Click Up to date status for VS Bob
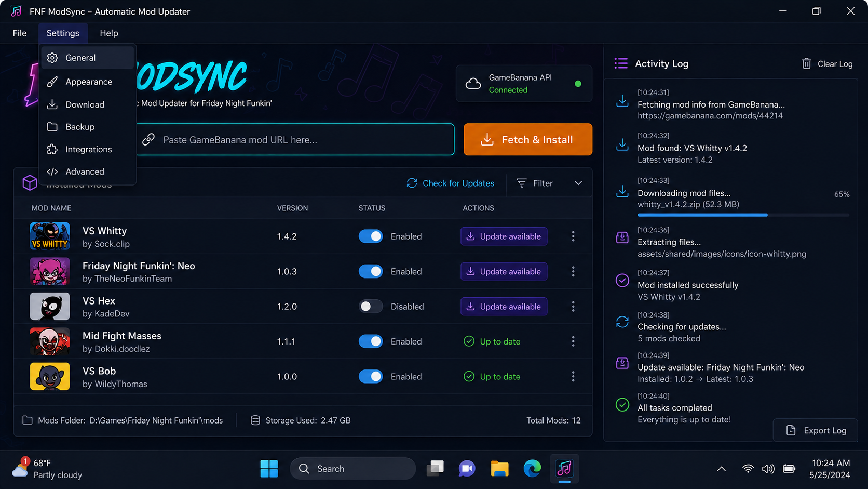 [x=492, y=376]
